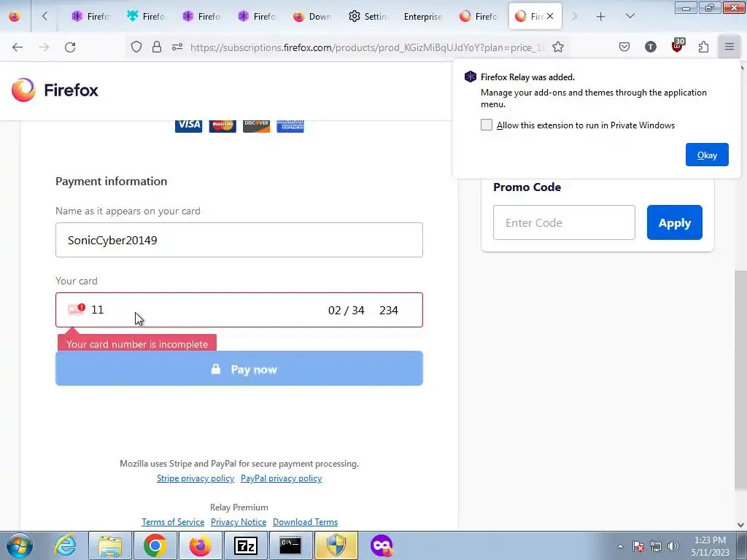This screenshot has width=747, height=560.
Task: Bookmark this page with star icon
Action: pyautogui.click(x=558, y=47)
